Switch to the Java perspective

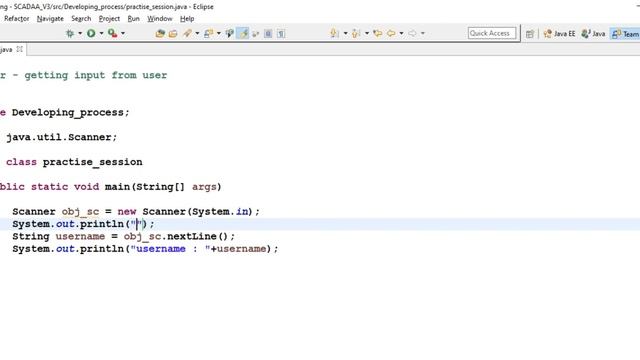coord(593,34)
